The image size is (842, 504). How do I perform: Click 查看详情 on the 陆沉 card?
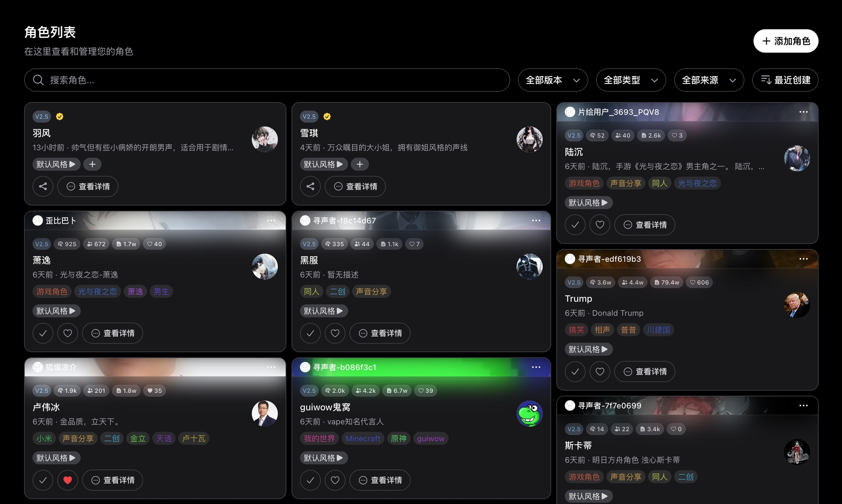(645, 225)
